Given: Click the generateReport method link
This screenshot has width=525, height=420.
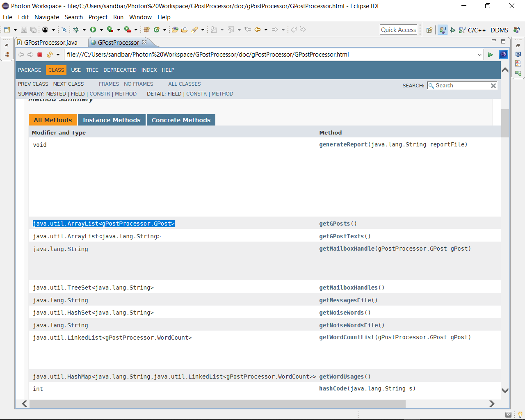Looking at the screenshot, I should coord(343,144).
